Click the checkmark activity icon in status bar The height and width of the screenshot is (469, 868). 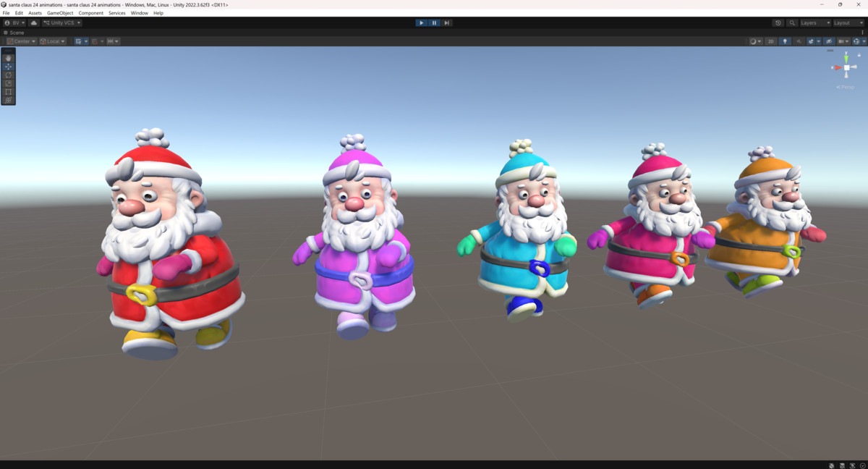862,465
